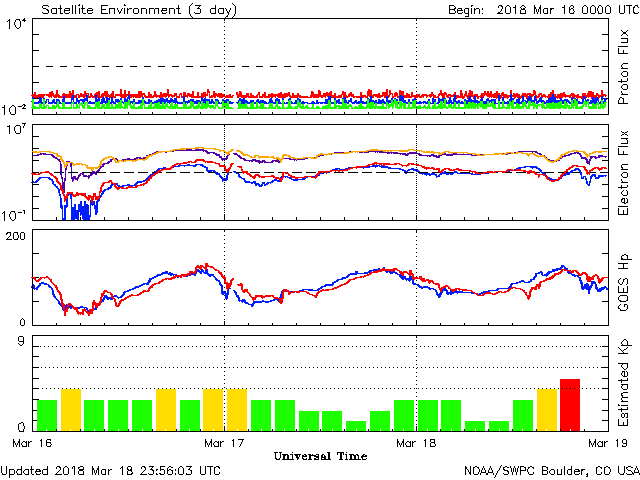The width and height of the screenshot is (640, 480).
Task: Click the "200" tick label on GOES Hp panel
Action: click(x=16, y=236)
